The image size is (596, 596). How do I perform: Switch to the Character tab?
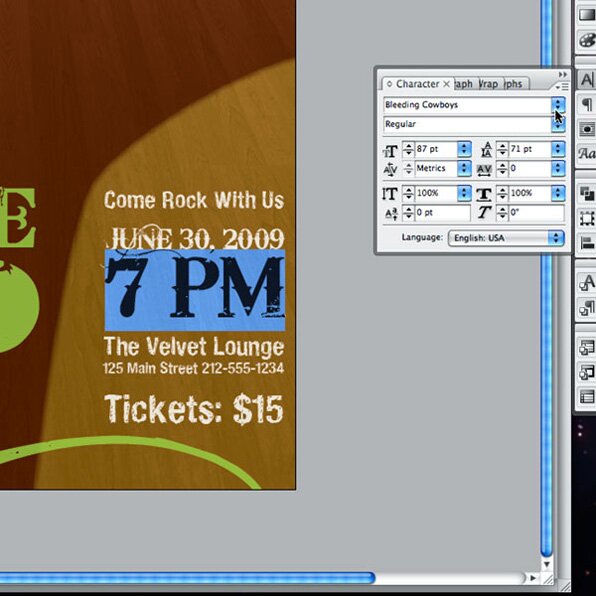click(x=417, y=84)
